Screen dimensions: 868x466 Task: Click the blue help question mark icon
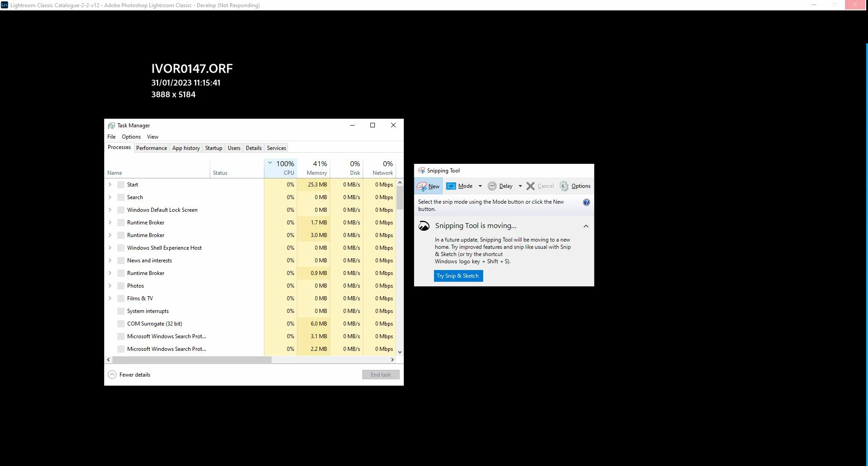pyautogui.click(x=586, y=202)
